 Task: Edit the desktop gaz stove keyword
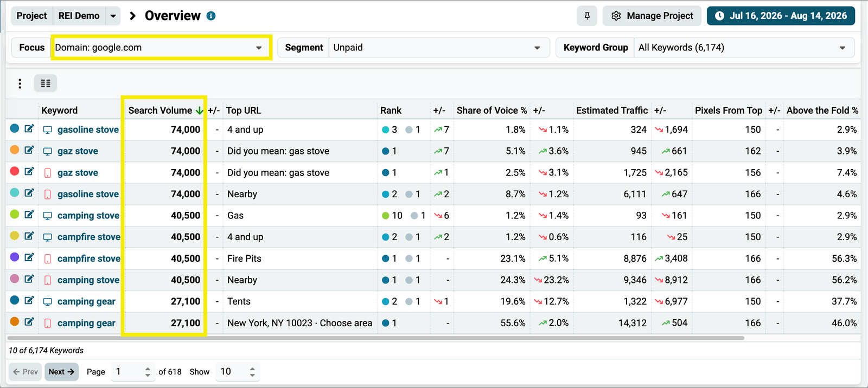coord(29,150)
